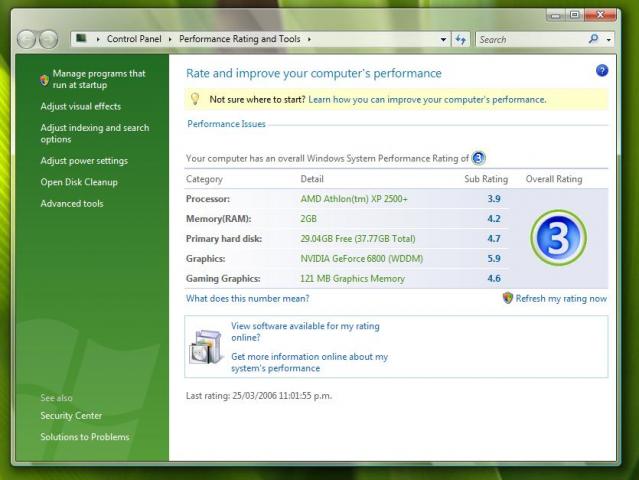Click the Graphics sub rating 5.9
The height and width of the screenshot is (480, 639).
pyautogui.click(x=494, y=259)
